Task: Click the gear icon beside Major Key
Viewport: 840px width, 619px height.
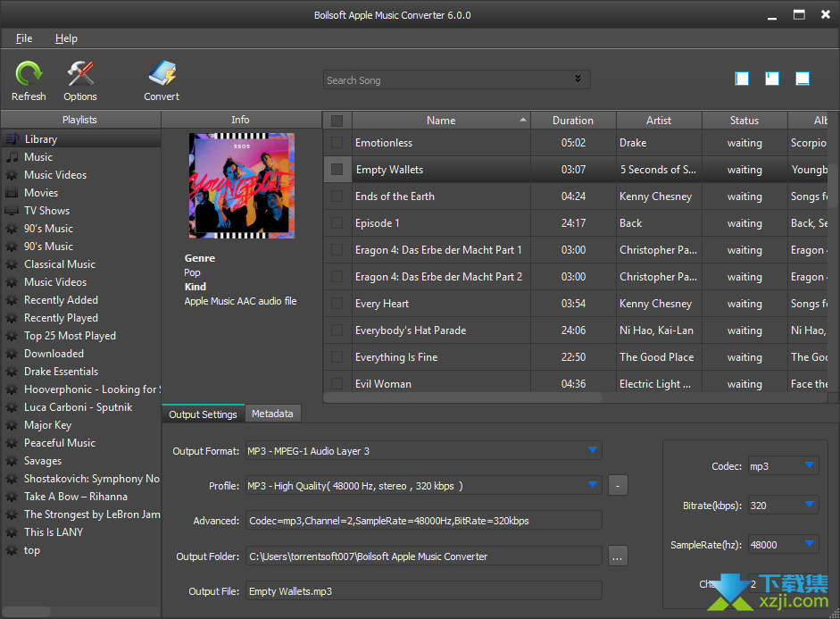Action: pos(12,425)
